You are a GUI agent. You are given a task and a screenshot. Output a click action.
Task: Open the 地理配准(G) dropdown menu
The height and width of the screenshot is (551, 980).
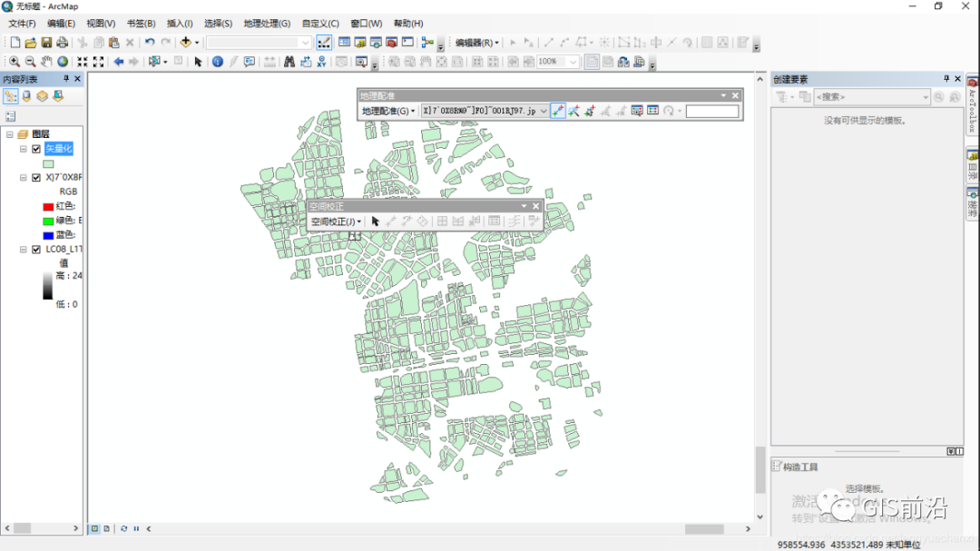(x=386, y=111)
